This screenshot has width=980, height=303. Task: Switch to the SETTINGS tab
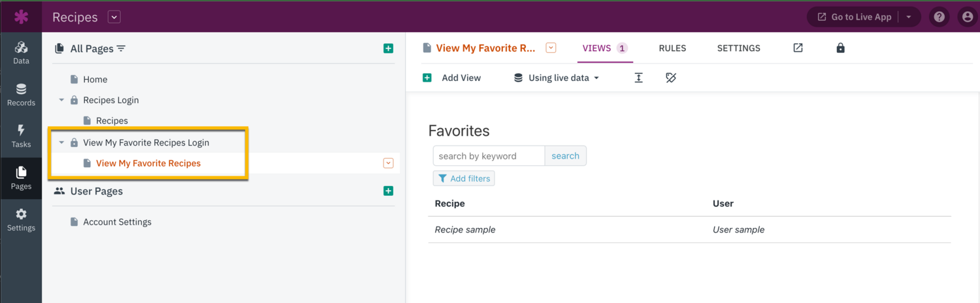[x=739, y=48]
